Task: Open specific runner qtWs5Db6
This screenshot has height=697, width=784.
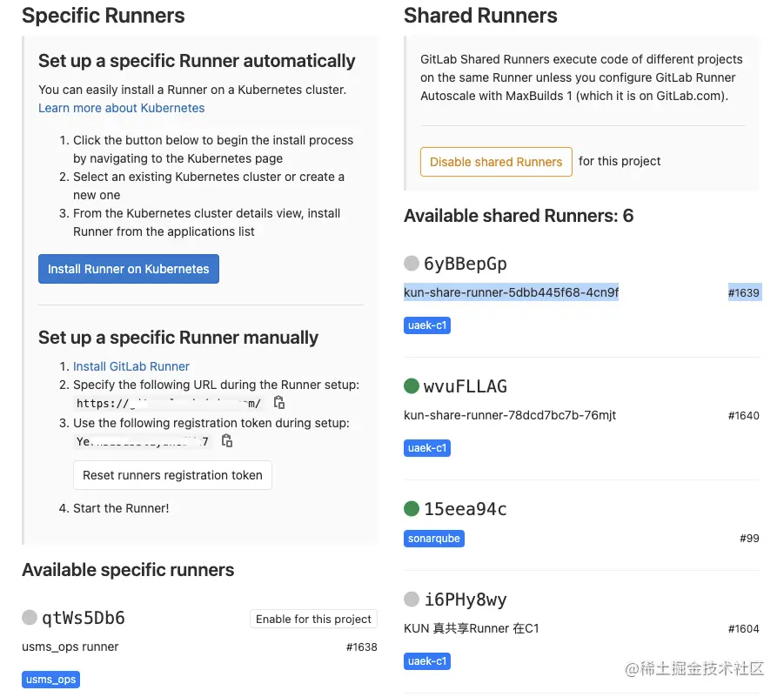Action: (83, 618)
